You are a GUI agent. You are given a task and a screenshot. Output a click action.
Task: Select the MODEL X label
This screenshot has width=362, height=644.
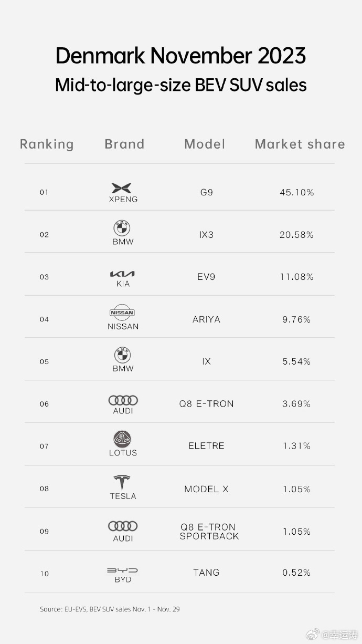coord(206,489)
